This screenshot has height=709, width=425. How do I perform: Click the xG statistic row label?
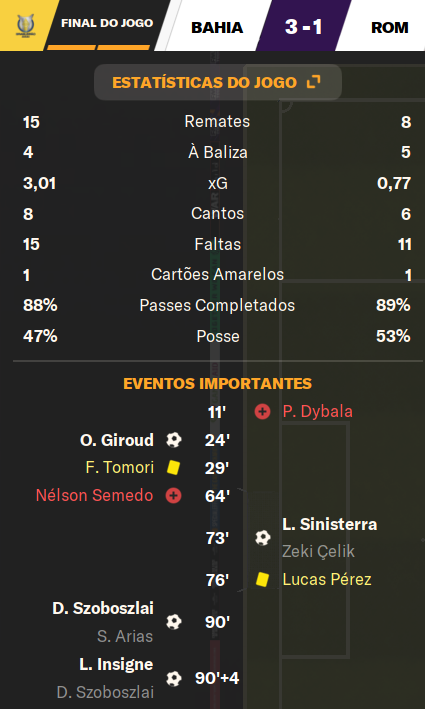217,183
